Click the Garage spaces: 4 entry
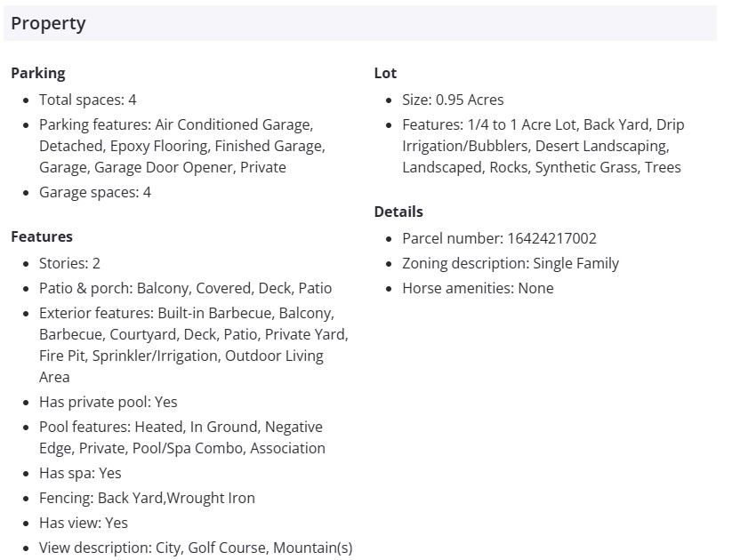Viewport: 732px width, 560px height. 94,192
